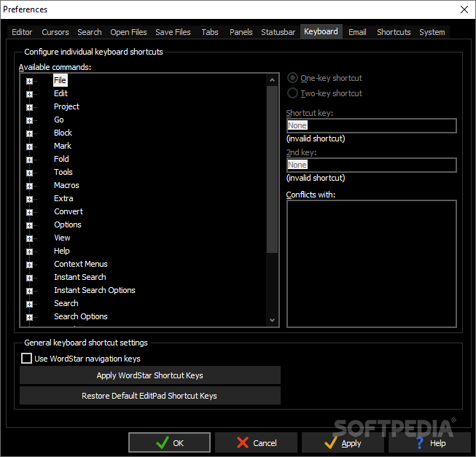Image resolution: width=476 pixels, height=457 pixels.
Task: Select the Search Options category
Action: tap(81, 316)
